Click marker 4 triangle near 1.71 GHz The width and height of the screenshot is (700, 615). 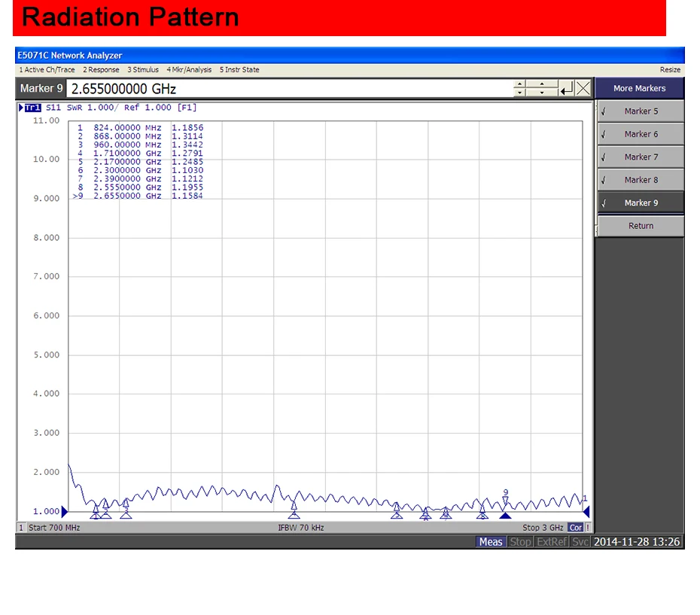(x=294, y=506)
